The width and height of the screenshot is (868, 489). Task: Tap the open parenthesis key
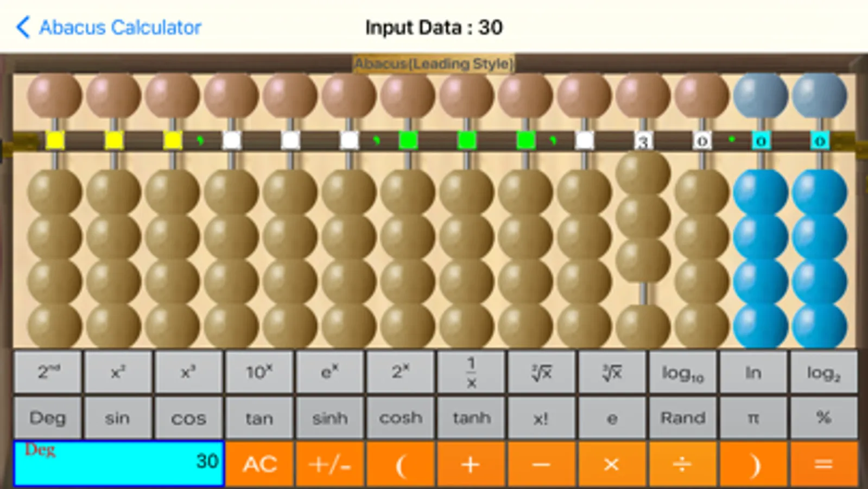click(x=401, y=464)
